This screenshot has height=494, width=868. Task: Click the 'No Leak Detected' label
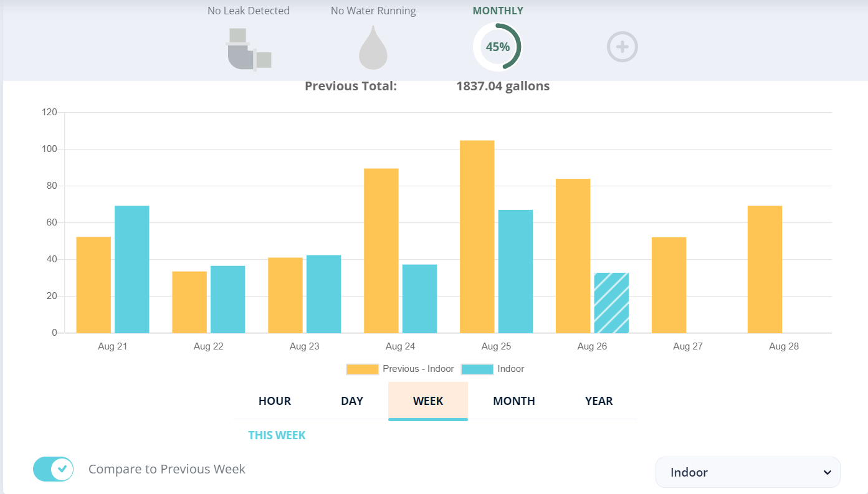249,11
